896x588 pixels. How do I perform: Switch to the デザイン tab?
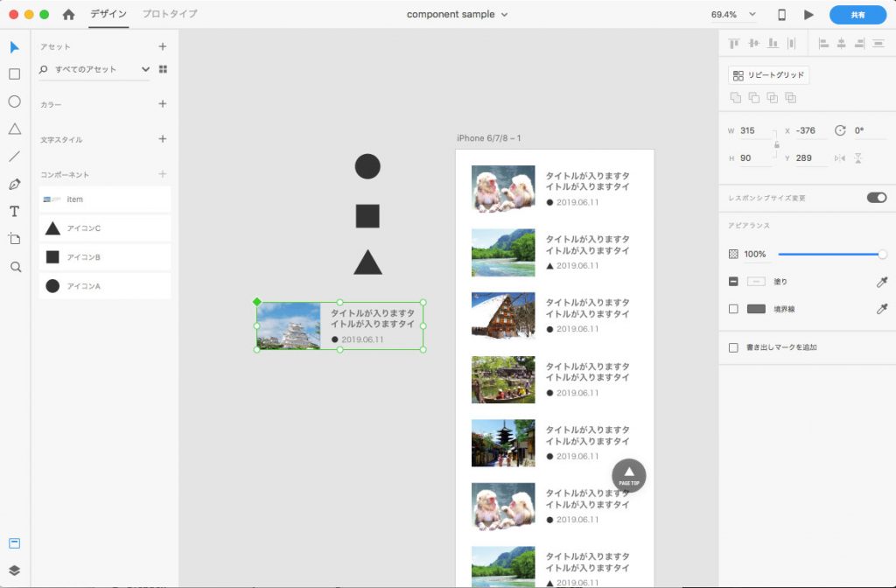[109, 14]
